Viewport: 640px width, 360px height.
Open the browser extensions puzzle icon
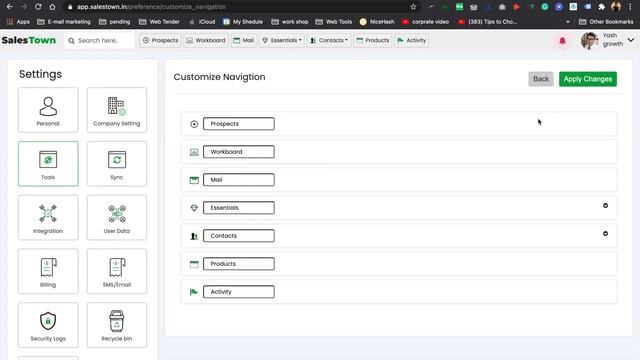tap(601, 7)
